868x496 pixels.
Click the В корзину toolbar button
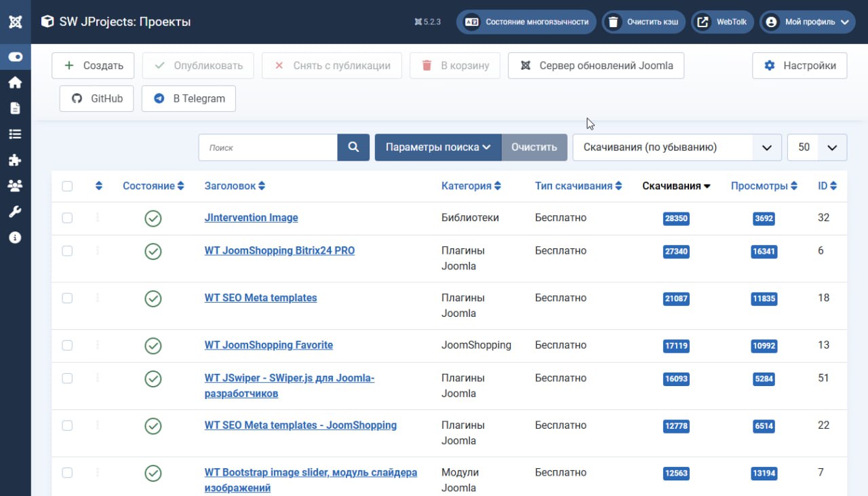[x=455, y=66]
